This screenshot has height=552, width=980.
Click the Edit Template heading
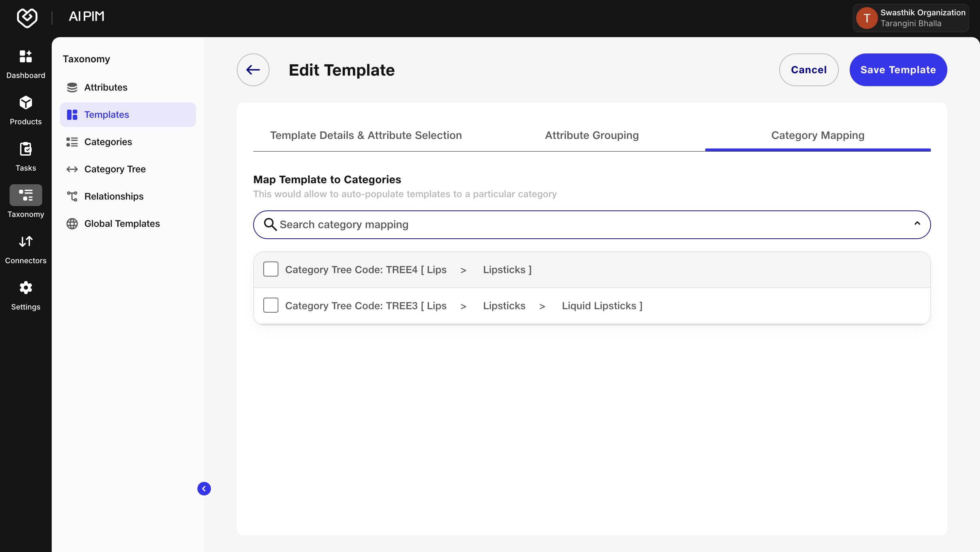[342, 70]
